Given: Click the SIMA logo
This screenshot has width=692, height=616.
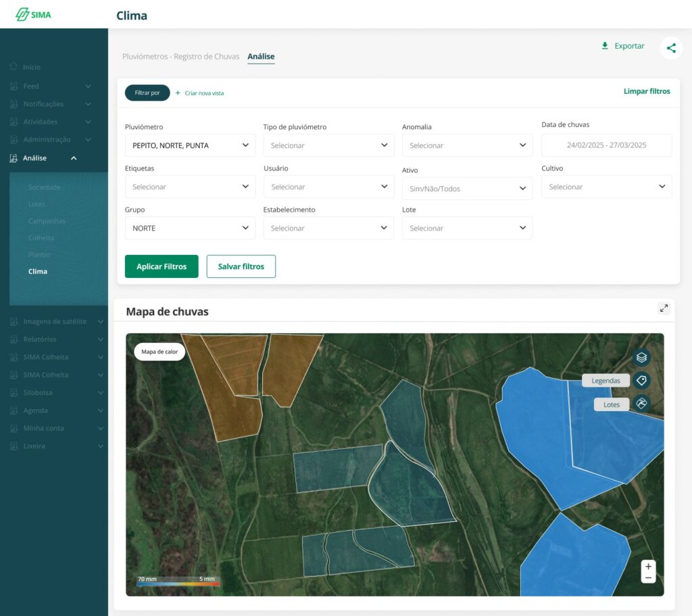Looking at the screenshot, I should tap(34, 14).
